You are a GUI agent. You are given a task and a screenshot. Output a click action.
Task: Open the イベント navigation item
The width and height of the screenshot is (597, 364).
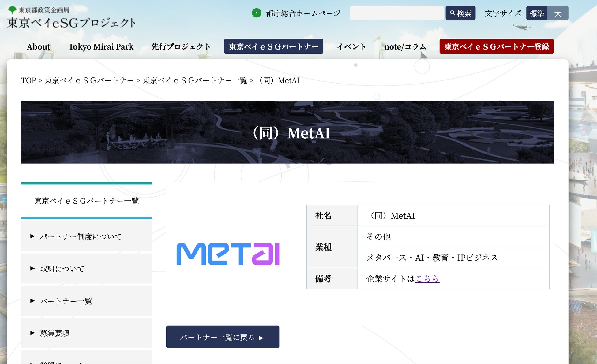351,46
